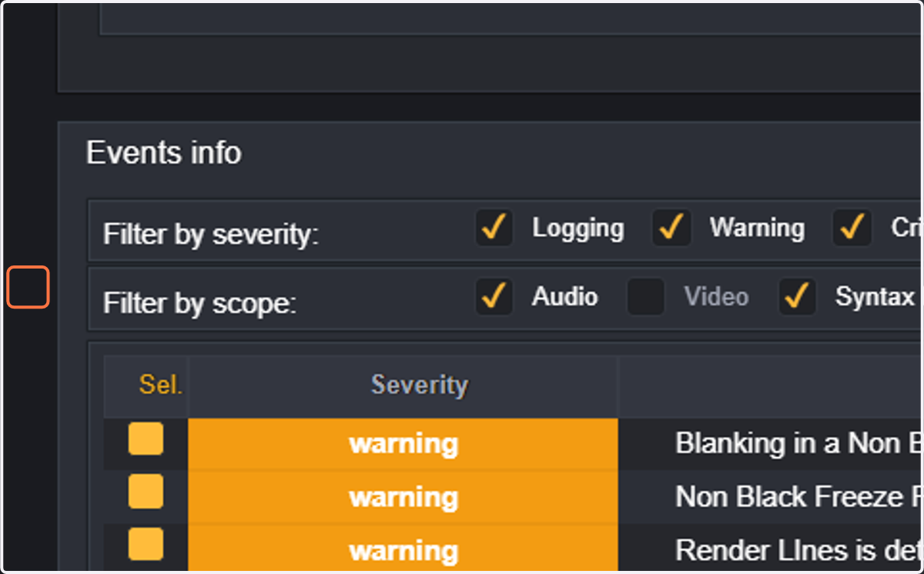Click the warning cell in the Render LInes row
This screenshot has height=574, width=924.
pos(403,549)
